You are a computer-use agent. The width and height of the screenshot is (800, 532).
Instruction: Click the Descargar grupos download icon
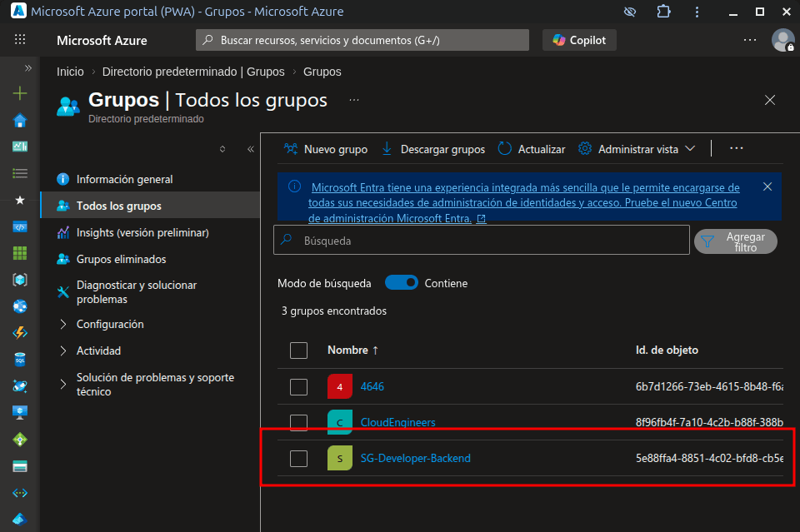[387, 149]
